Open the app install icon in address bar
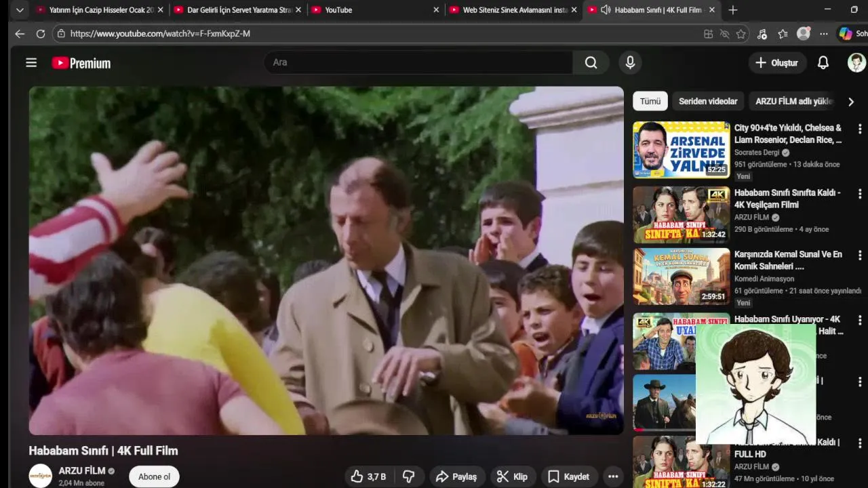This screenshot has width=868, height=488. point(708,34)
